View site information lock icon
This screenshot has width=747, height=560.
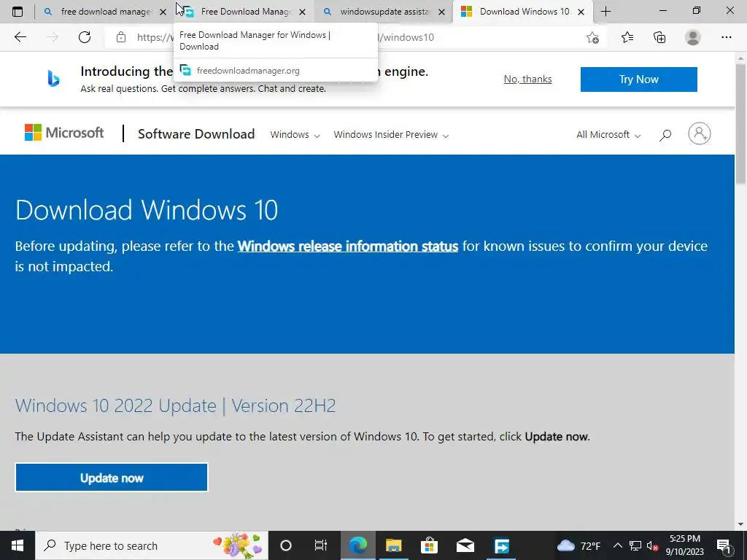(x=121, y=37)
